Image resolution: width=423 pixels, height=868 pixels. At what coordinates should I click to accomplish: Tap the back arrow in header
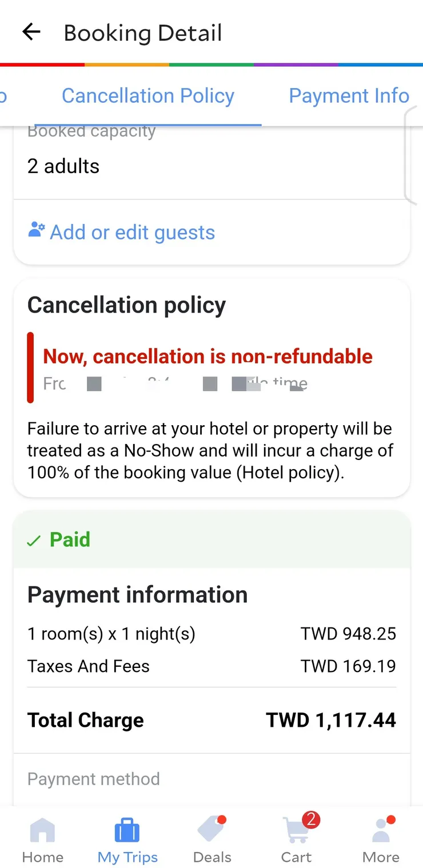tap(31, 33)
